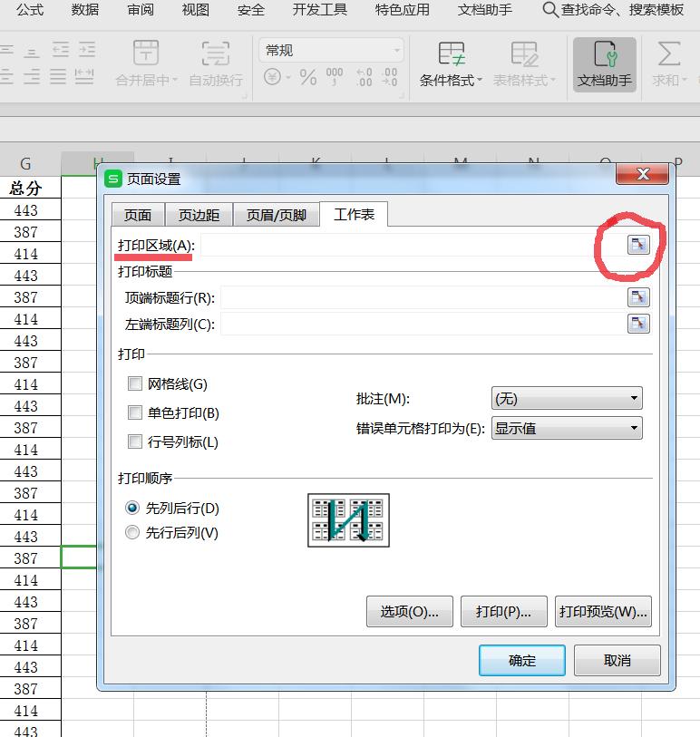
Task: Click the 求和 sum icon
Action: (668, 53)
